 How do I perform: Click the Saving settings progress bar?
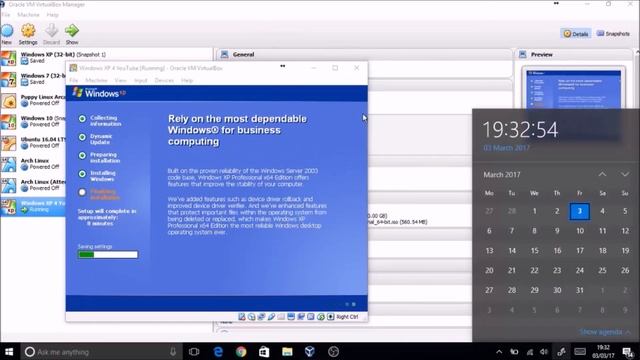pos(108,255)
